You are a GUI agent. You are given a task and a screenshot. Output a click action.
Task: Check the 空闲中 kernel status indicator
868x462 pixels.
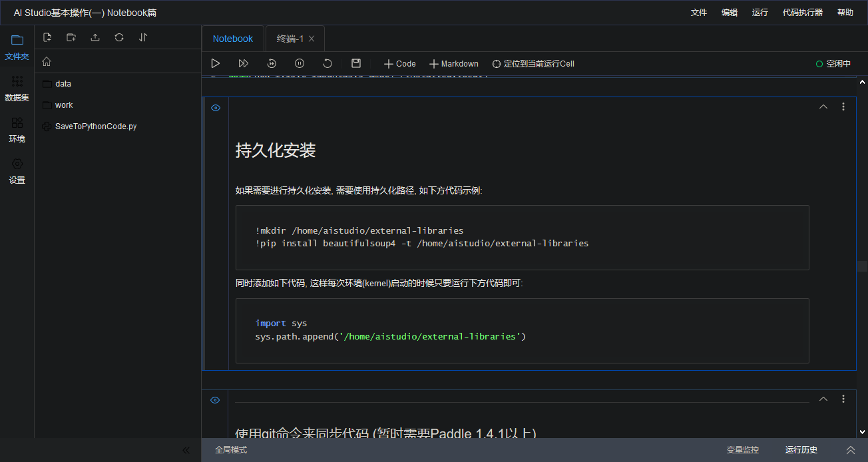pos(833,64)
